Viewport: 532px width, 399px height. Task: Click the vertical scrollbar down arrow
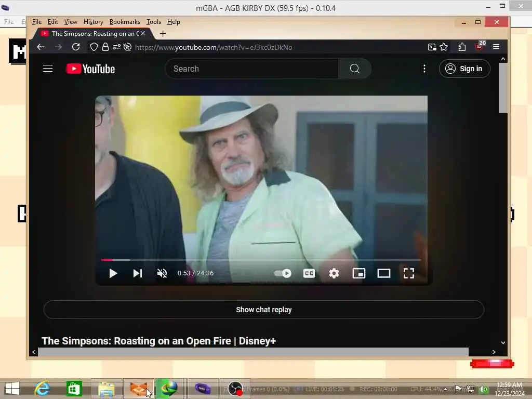point(503,343)
